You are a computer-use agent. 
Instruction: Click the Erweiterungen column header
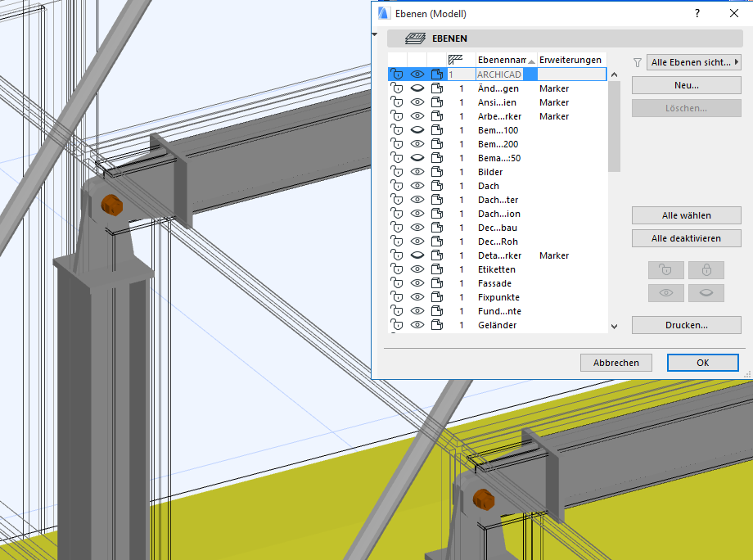point(570,60)
